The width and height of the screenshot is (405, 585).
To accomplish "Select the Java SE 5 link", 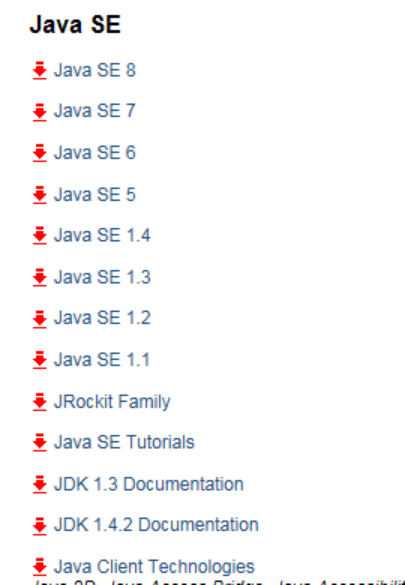I will [95, 194].
